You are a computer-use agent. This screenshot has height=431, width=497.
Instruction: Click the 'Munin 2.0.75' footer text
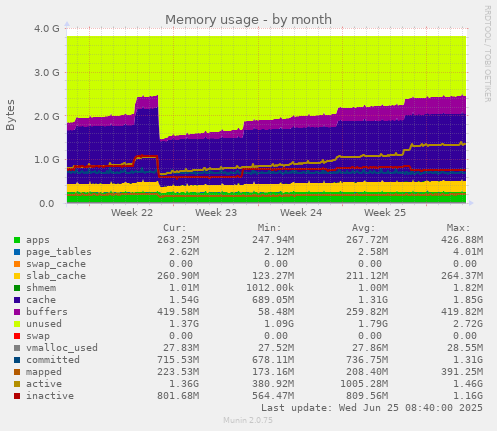coord(248,420)
